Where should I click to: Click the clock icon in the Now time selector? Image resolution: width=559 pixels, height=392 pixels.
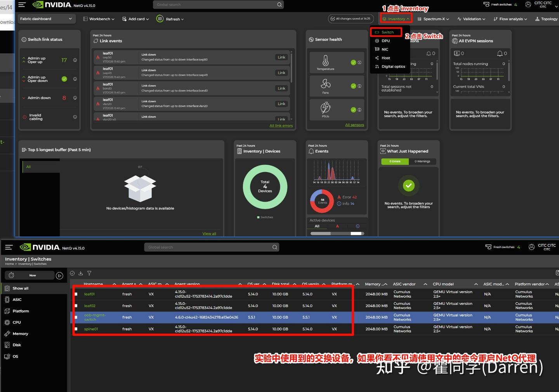coord(11,275)
